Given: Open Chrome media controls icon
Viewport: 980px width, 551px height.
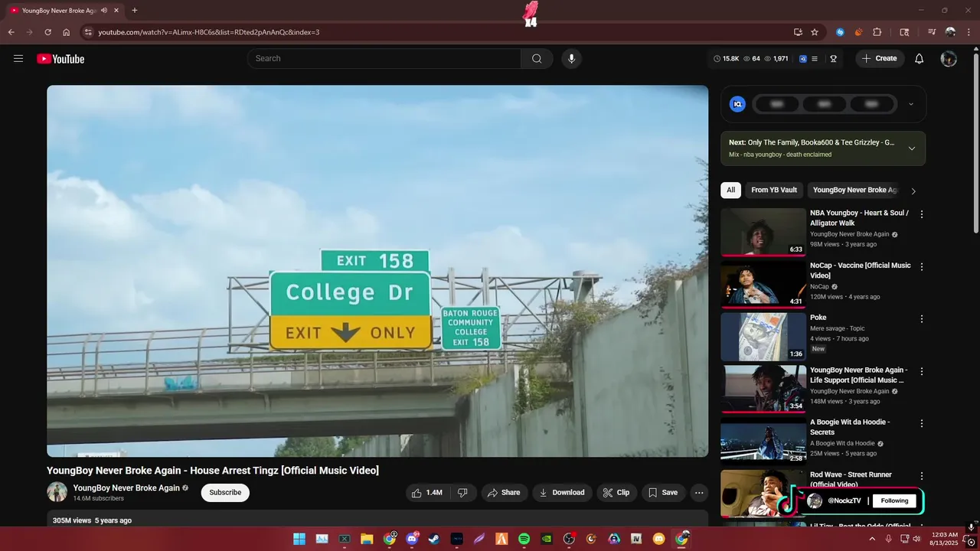Looking at the screenshot, I should [932, 32].
